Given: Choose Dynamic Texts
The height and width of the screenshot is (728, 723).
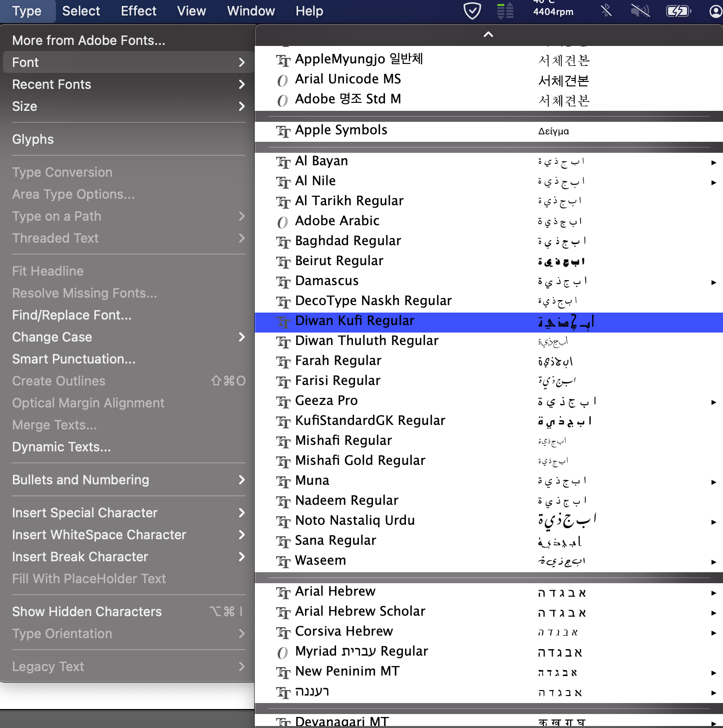Looking at the screenshot, I should (128, 447).
